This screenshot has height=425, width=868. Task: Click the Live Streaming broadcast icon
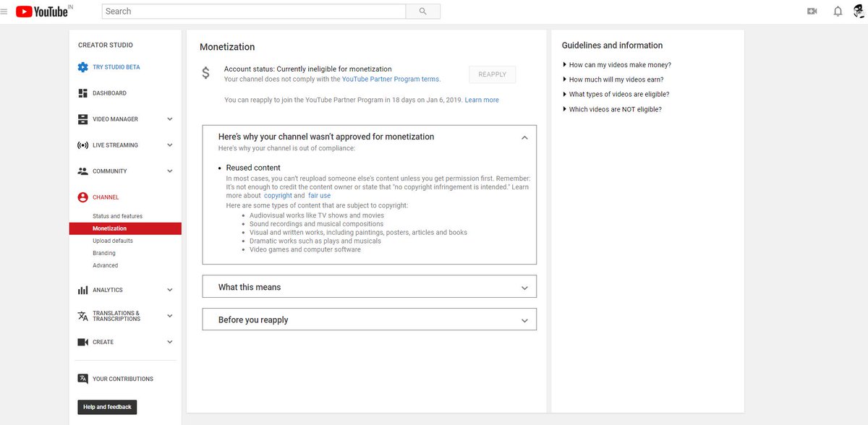82,145
